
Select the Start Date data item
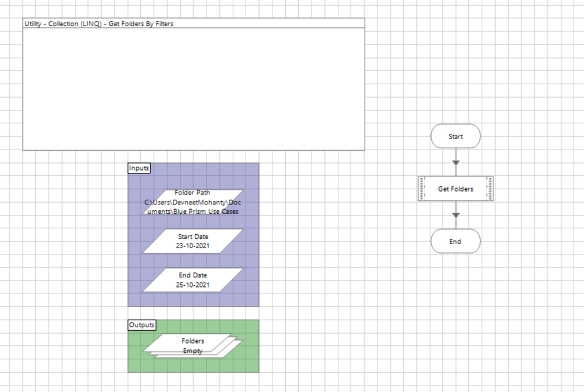point(192,241)
